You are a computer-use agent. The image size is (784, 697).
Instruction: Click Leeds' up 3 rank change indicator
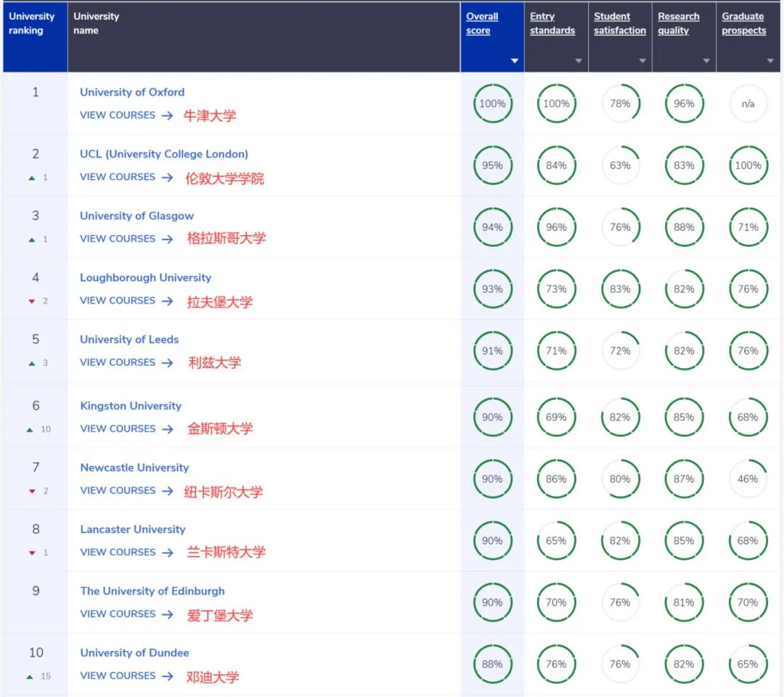coord(38,363)
